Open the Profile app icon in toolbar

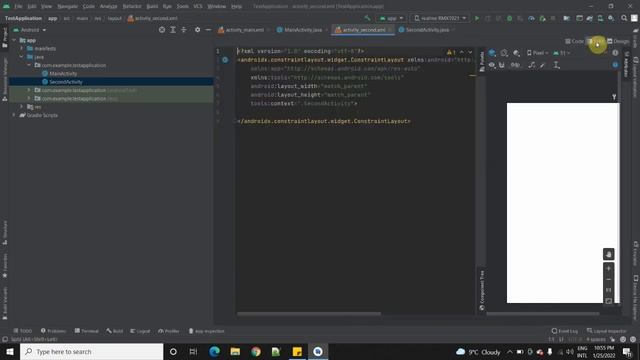pyautogui.click(x=531, y=18)
